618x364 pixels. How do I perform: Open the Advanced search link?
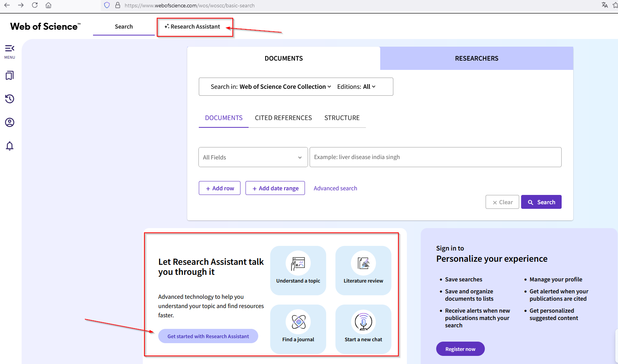pos(335,188)
